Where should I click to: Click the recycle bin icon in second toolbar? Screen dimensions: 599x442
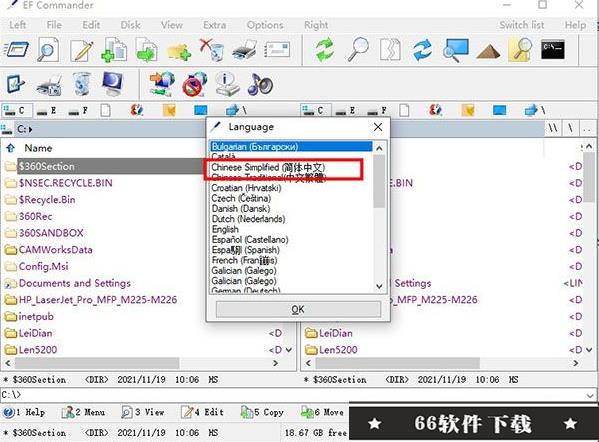tap(81, 84)
